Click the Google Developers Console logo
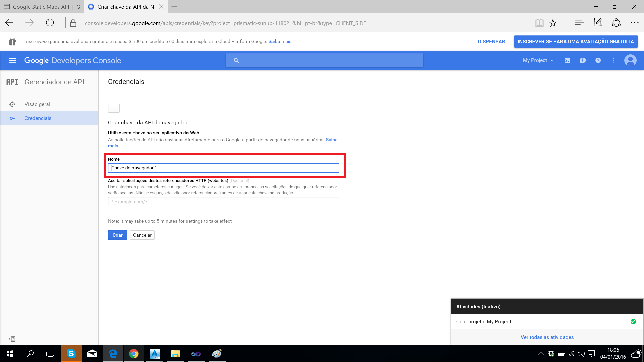This screenshot has height=362, width=644. click(x=73, y=60)
